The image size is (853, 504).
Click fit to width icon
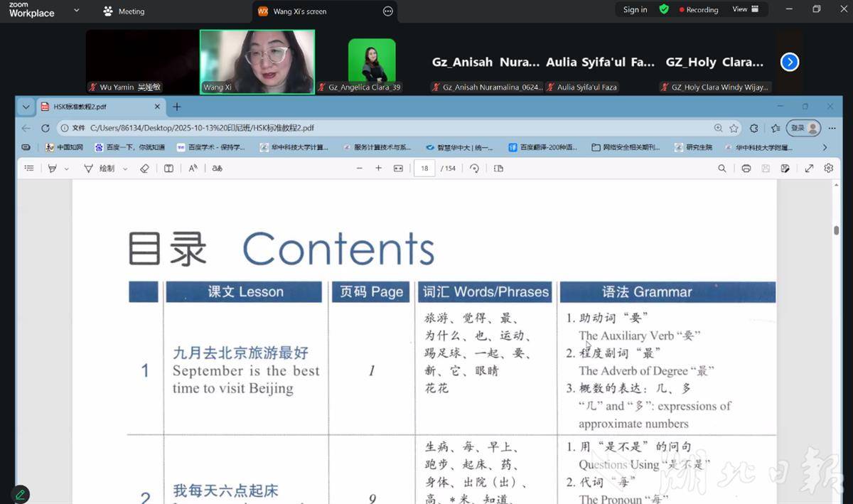pyautogui.click(x=398, y=168)
